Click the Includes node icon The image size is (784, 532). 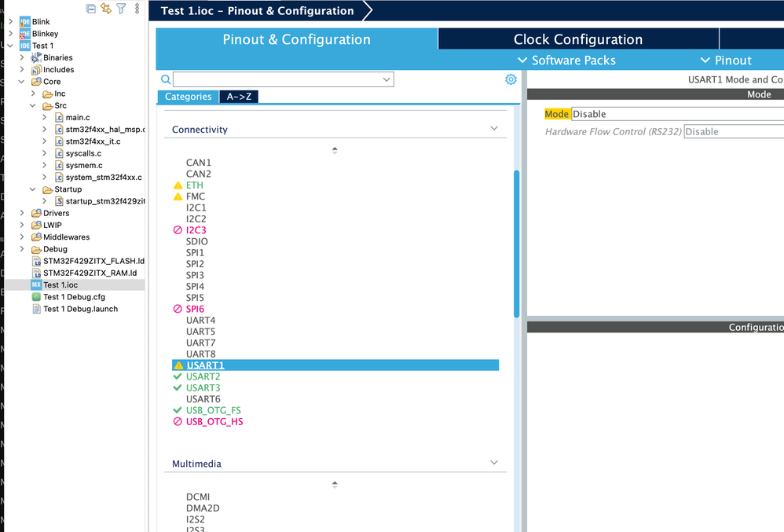(x=36, y=69)
